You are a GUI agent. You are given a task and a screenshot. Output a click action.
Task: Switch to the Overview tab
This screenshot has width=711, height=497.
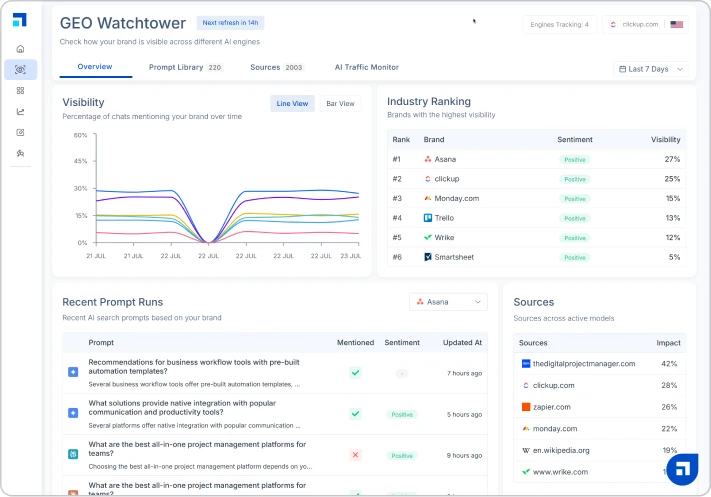[x=95, y=67]
